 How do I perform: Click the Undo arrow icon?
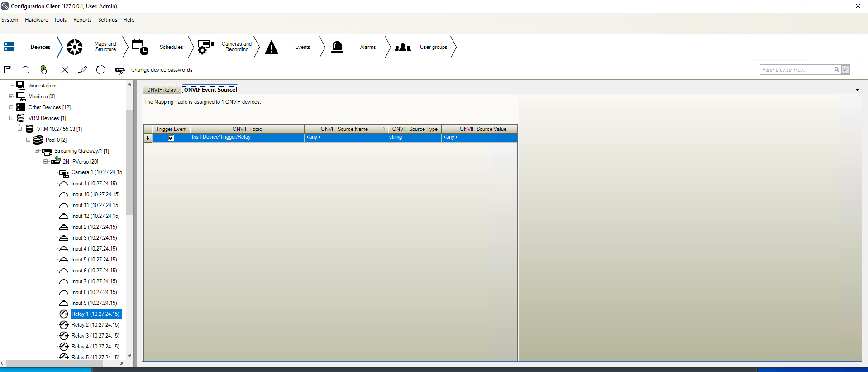[25, 70]
